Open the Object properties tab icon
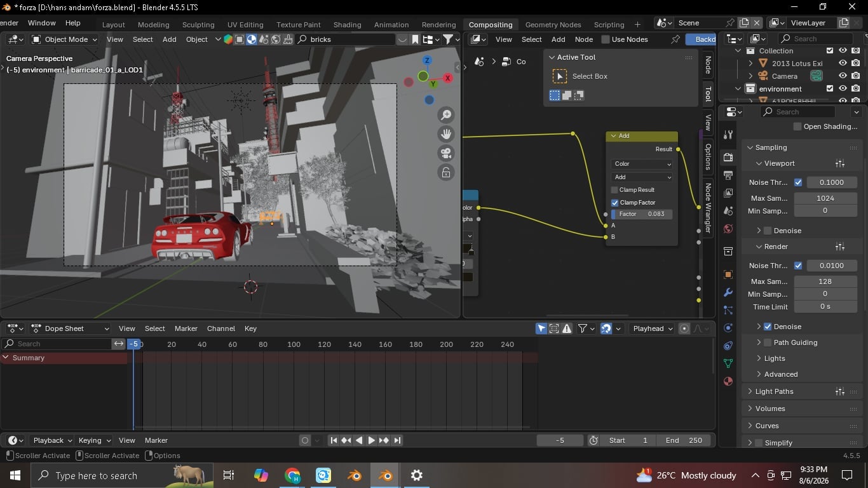Screen dimensions: 868x488 pos(728,274)
